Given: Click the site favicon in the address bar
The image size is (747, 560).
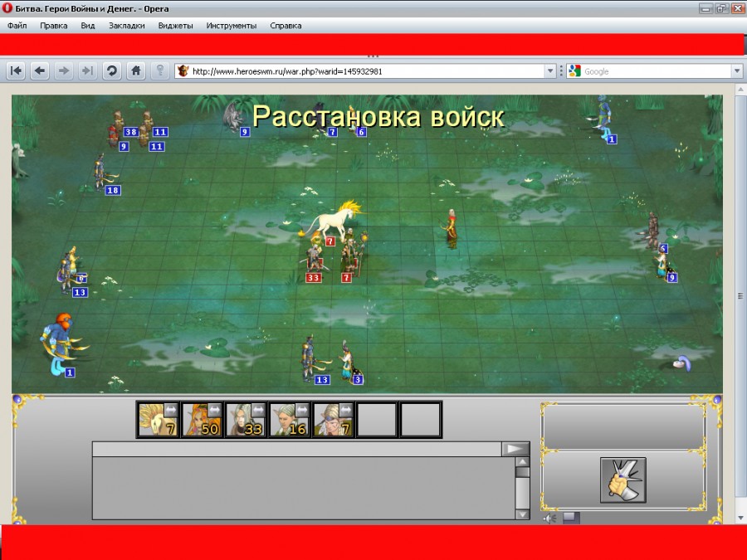Looking at the screenshot, I should point(183,71).
